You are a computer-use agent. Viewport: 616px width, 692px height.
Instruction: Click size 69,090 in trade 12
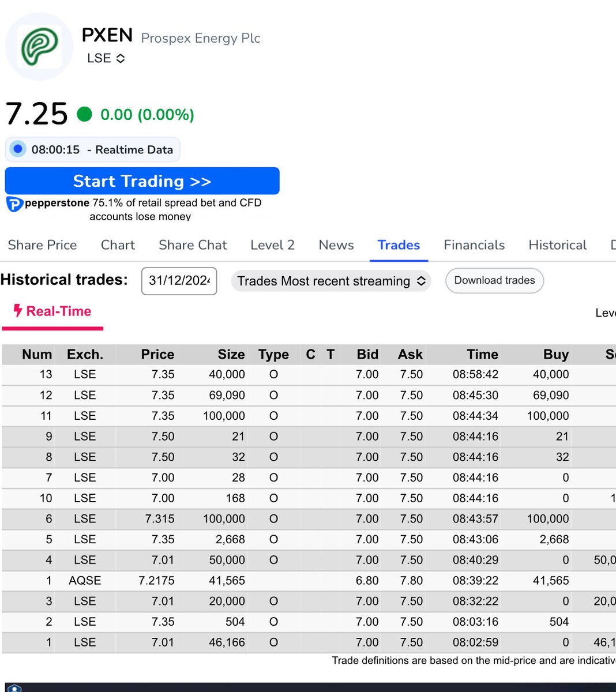coord(227,395)
